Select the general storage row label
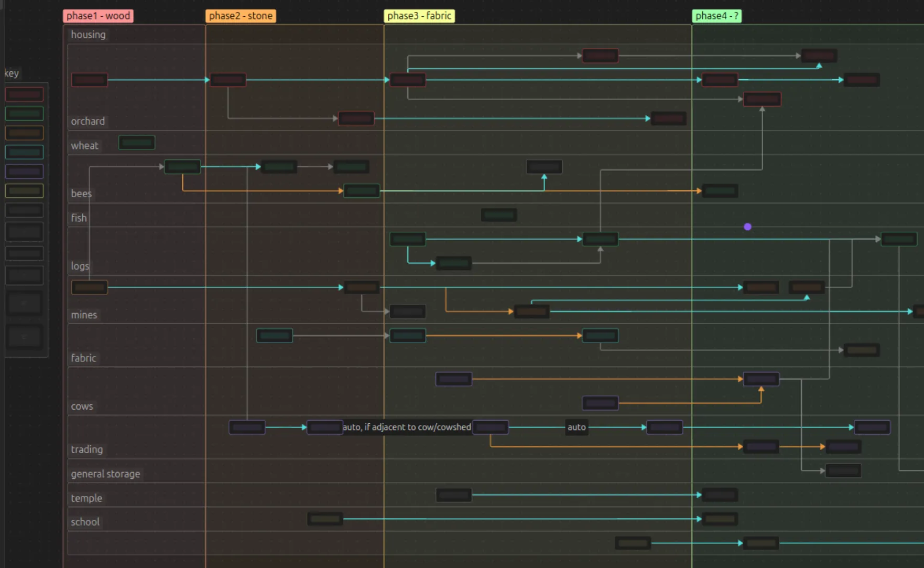Viewport: 924px width, 568px height. pos(105,474)
